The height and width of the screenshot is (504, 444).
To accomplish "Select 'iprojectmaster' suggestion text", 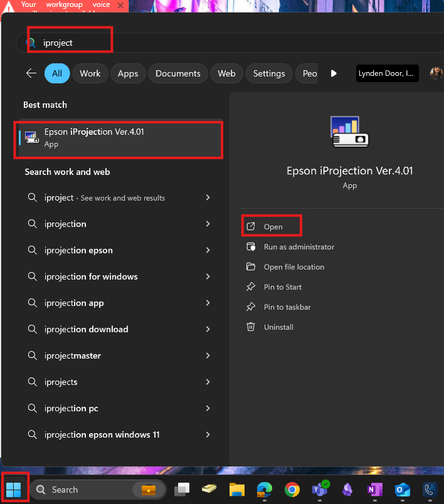I will [x=73, y=356].
